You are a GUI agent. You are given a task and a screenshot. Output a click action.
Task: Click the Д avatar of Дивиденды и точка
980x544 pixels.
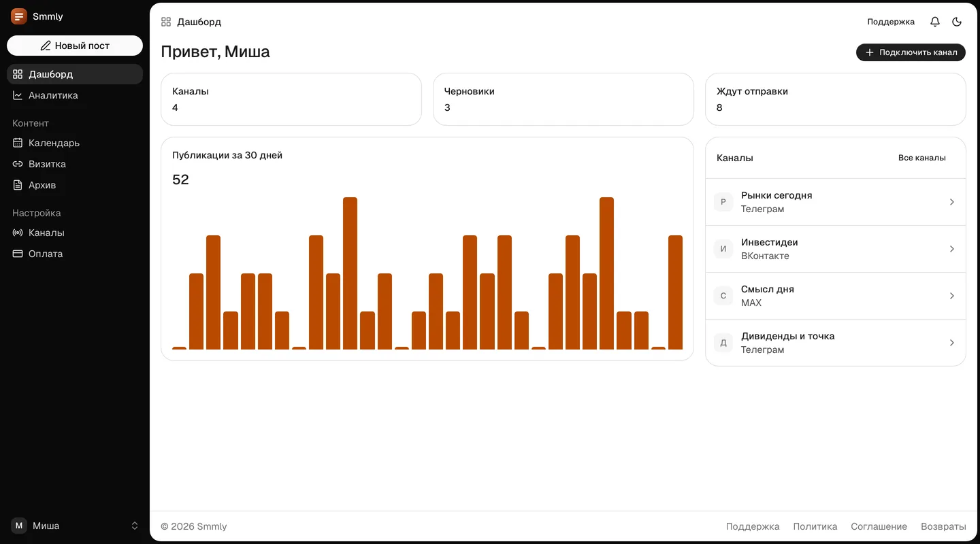click(723, 343)
